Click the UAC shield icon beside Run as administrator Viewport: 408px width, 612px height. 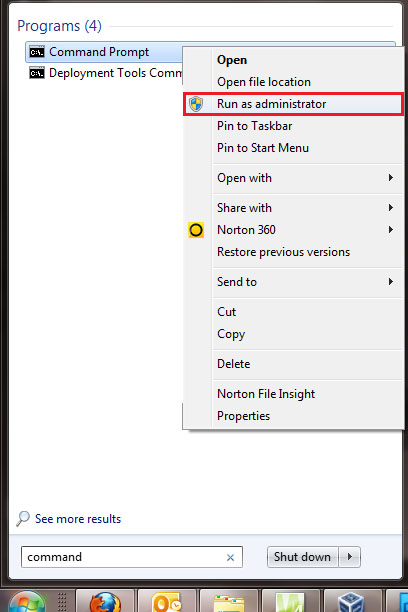tap(196, 104)
